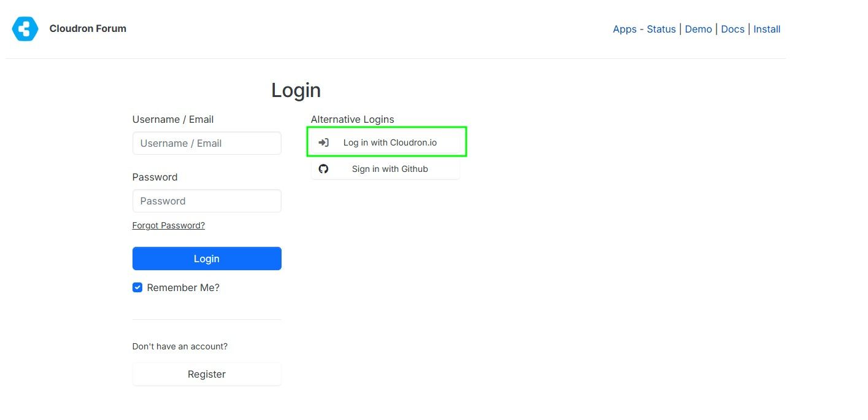This screenshot has height=420, width=868.
Task: Open the Status link in the header
Action: click(x=661, y=29)
